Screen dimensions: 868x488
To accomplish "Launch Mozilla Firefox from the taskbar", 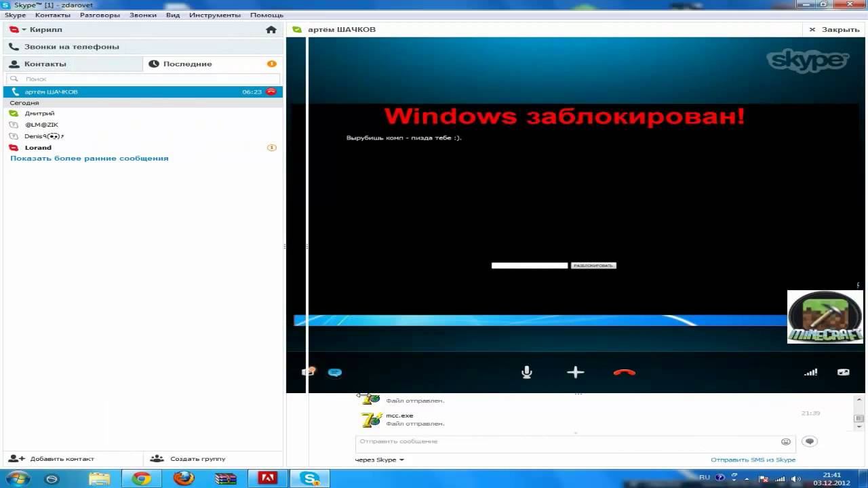I will (x=184, y=478).
